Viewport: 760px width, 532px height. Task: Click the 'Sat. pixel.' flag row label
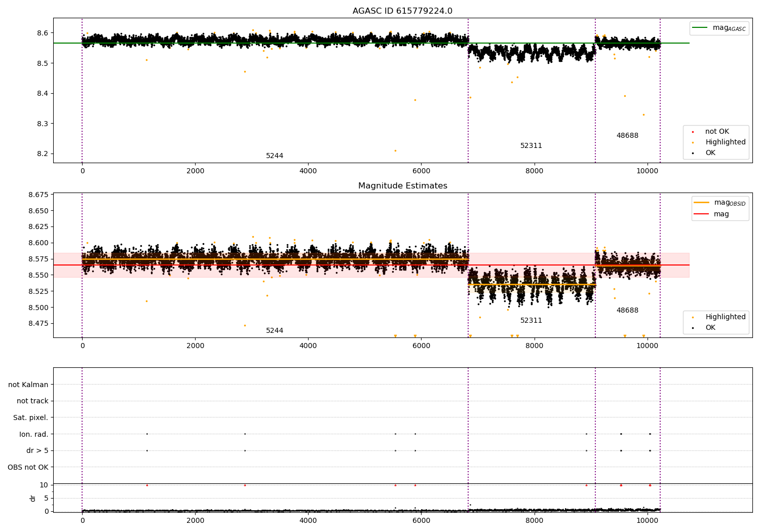(31, 417)
